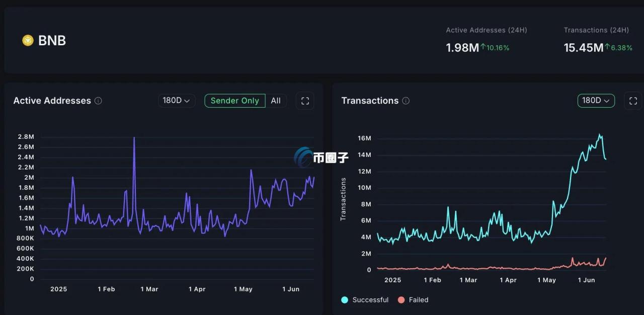Click the 16M label on Transactions axis
Viewport: 644px width, 315px height.
[x=364, y=138]
